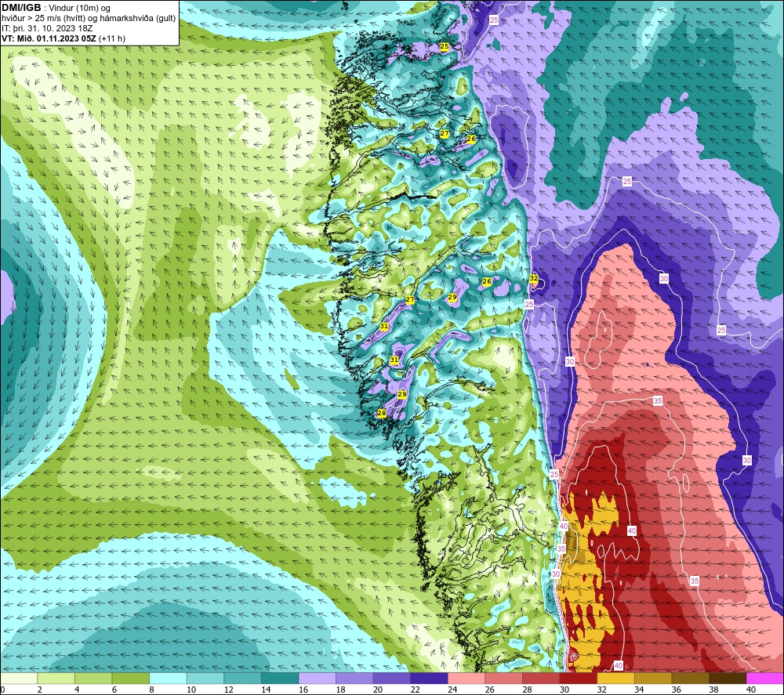Click the yellow '32' gust label on map
Image resolution: width=784 pixels, height=695 pixels.
(x=533, y=278)
